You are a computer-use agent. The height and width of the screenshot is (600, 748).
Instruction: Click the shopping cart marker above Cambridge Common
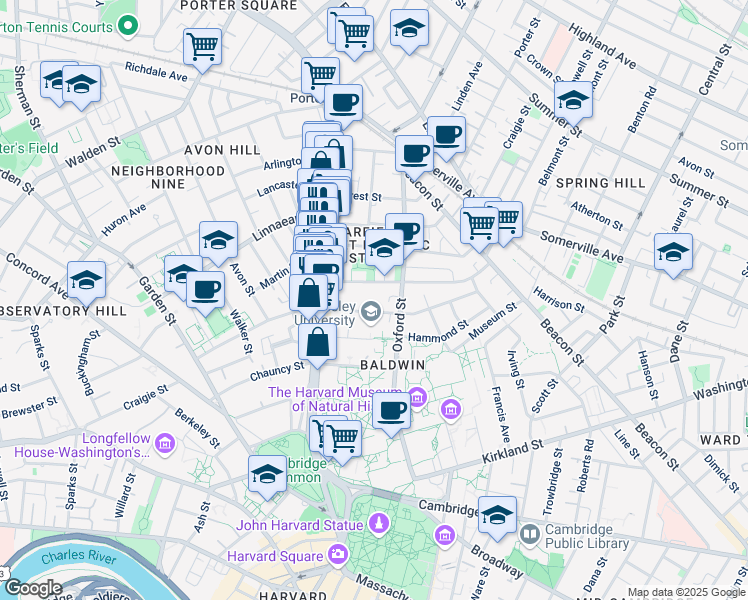tap(342, 442)
